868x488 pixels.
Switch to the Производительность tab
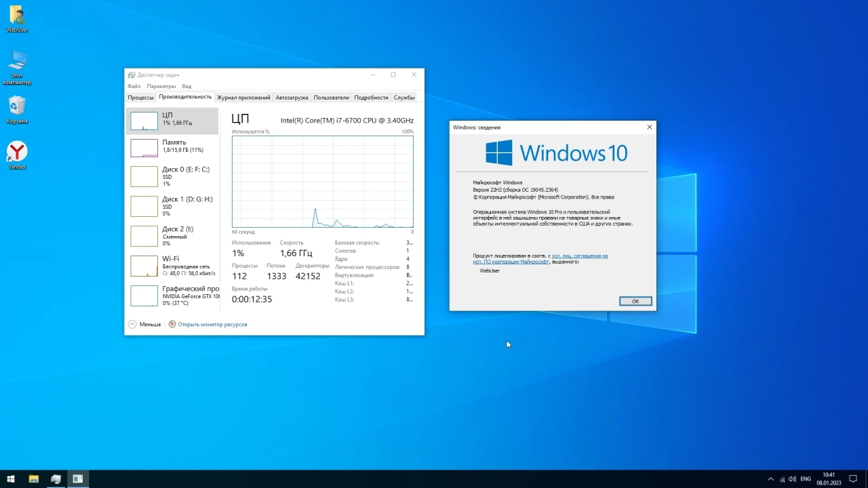(x=185, y=97)
